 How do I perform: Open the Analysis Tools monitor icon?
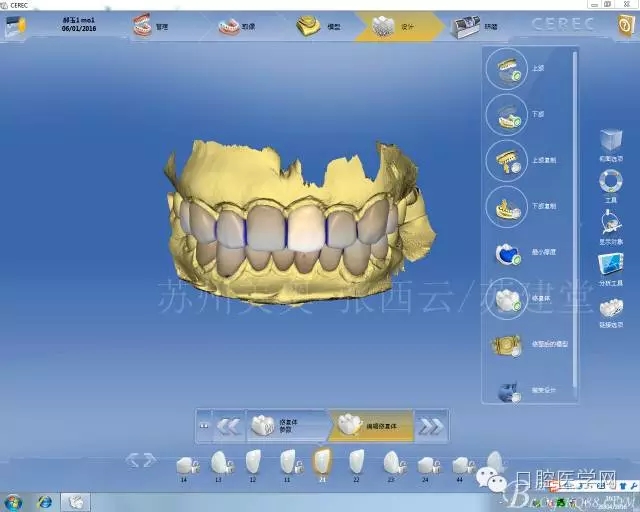[x=609, y=264]
